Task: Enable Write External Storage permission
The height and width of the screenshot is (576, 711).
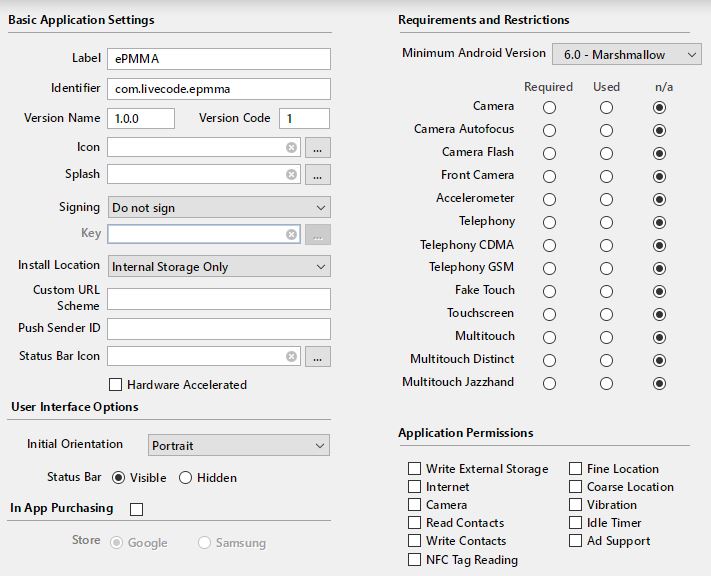Action: (x=415, y=469)
